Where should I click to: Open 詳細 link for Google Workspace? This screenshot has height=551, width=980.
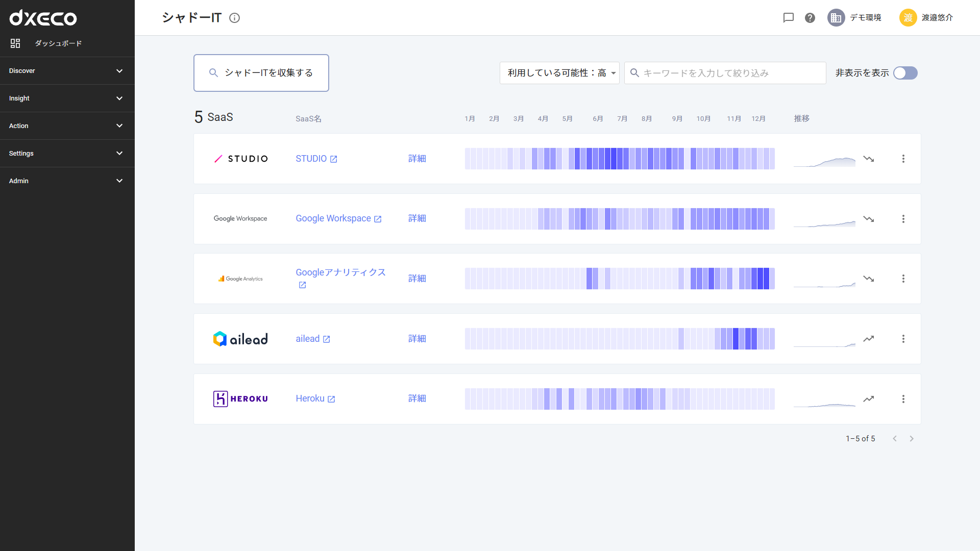417,218
